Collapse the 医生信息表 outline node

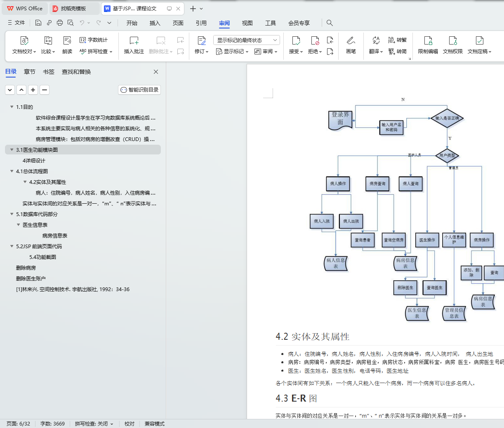point(18,225)
